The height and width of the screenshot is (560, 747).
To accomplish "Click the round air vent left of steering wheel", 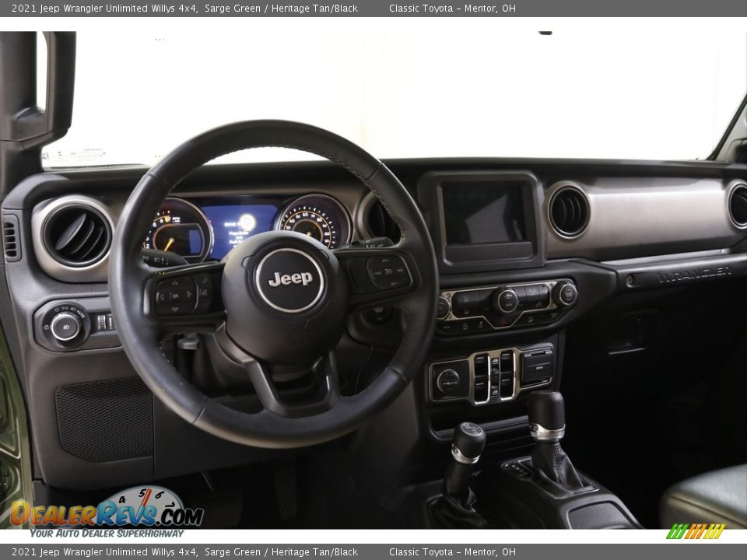I will (x=76, y=235).
